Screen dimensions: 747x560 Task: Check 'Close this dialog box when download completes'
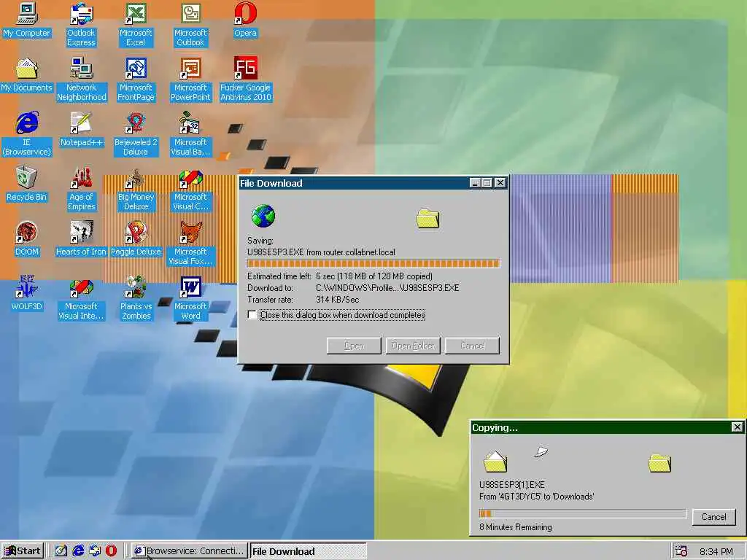tap(252, 315)
